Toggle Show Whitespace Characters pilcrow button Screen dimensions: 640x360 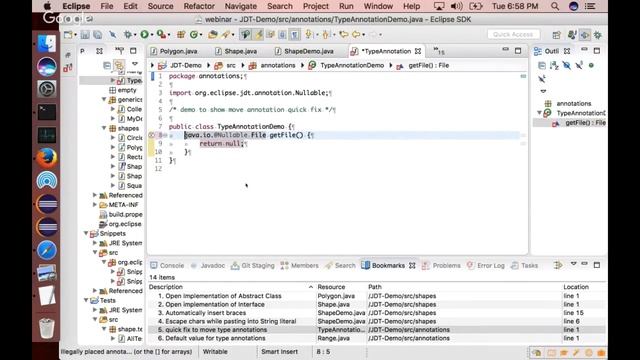pos(294,35)
